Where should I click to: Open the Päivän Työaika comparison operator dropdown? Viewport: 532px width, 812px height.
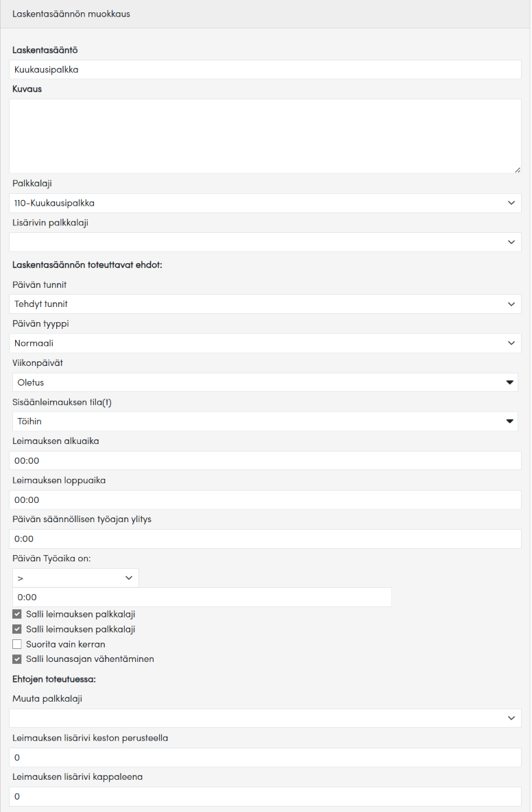click(75, 578)
